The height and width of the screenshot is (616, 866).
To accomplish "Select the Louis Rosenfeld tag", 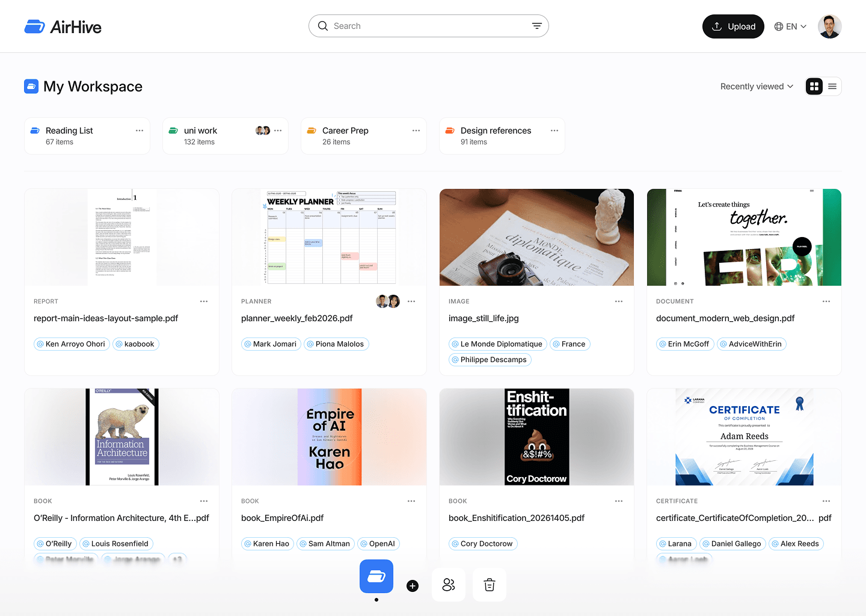I will pyautogui.click(x=117, y=544).
